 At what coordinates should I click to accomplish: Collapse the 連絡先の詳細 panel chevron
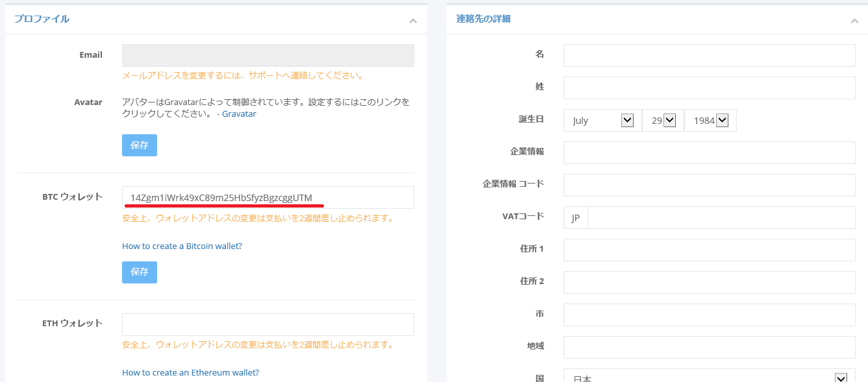click(854, 21)
